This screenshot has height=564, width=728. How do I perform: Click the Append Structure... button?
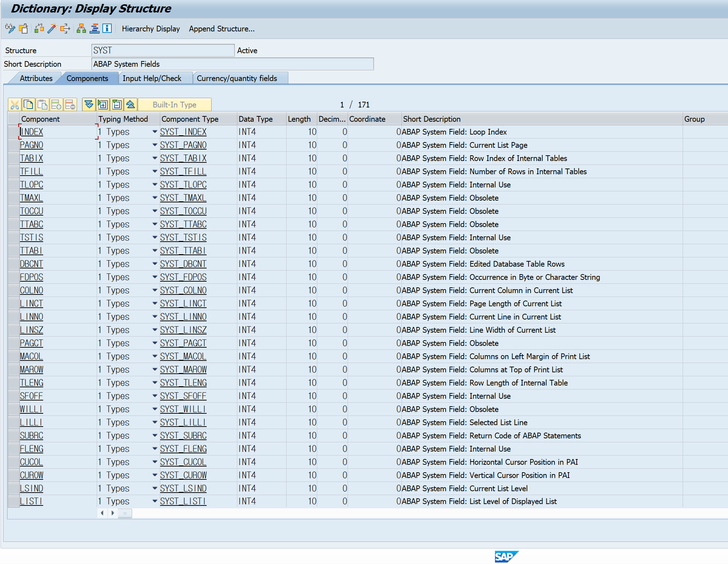(222, 29)
